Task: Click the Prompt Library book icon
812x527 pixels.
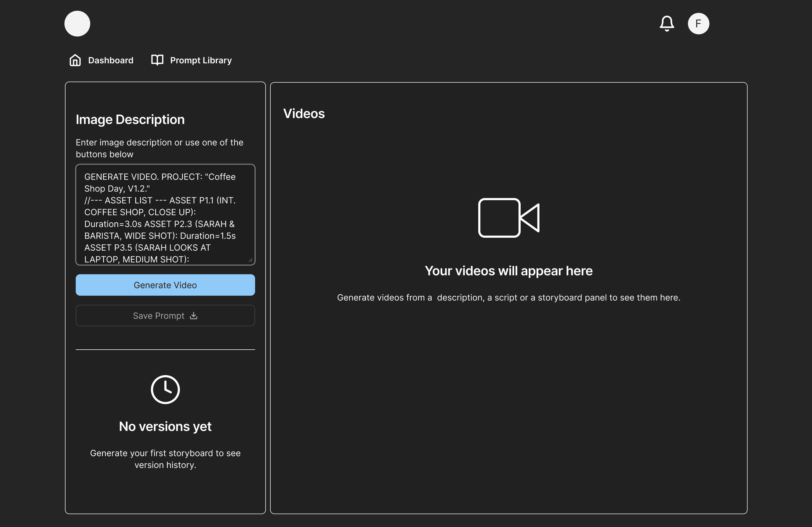Action: (x=157, y=60)
